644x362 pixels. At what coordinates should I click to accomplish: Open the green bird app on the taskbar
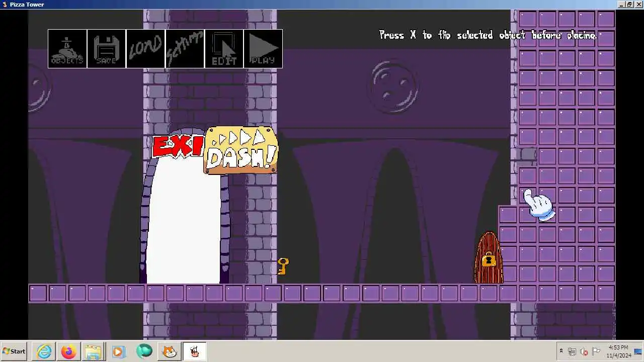(x=144, y=351)
